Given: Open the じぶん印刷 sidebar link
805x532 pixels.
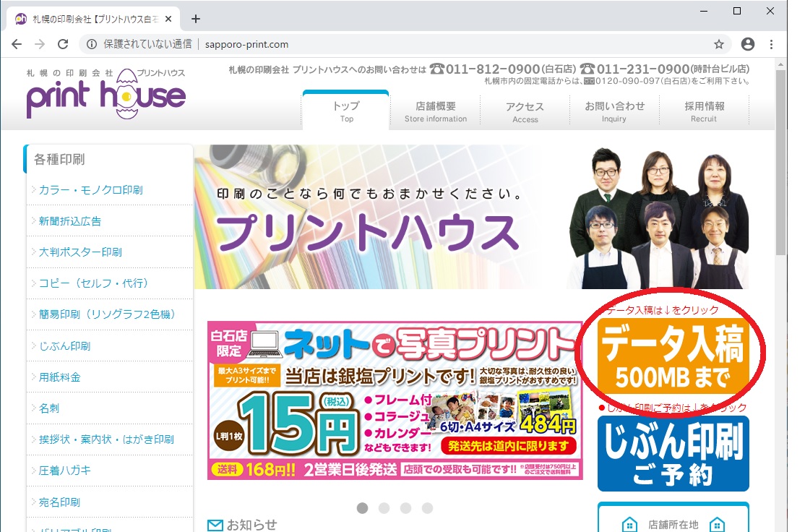Looking at the screenshot, I should [65, 346].
